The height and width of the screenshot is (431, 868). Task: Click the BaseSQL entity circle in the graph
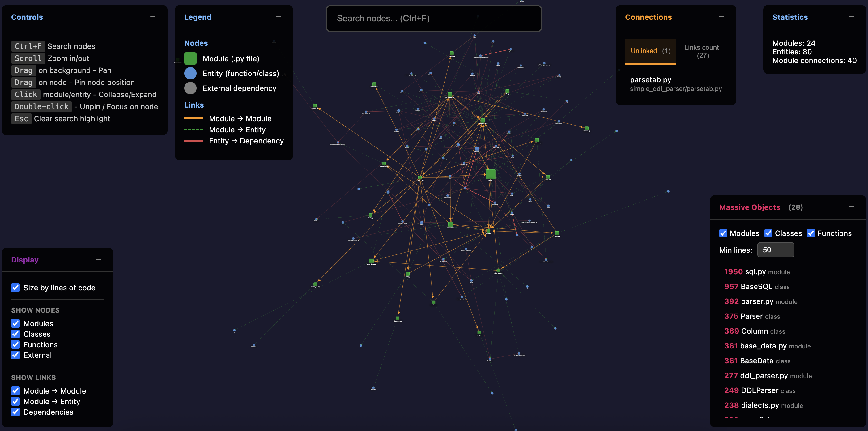pyautogui.click(x=477, y=149)
